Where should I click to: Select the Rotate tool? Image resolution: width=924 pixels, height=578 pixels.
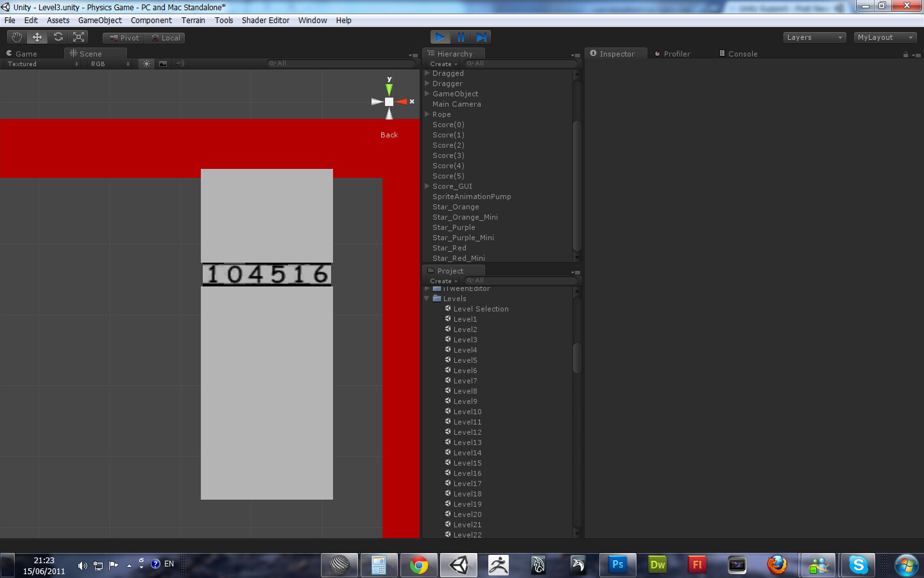pyautogui.click(x=58, y=37)
